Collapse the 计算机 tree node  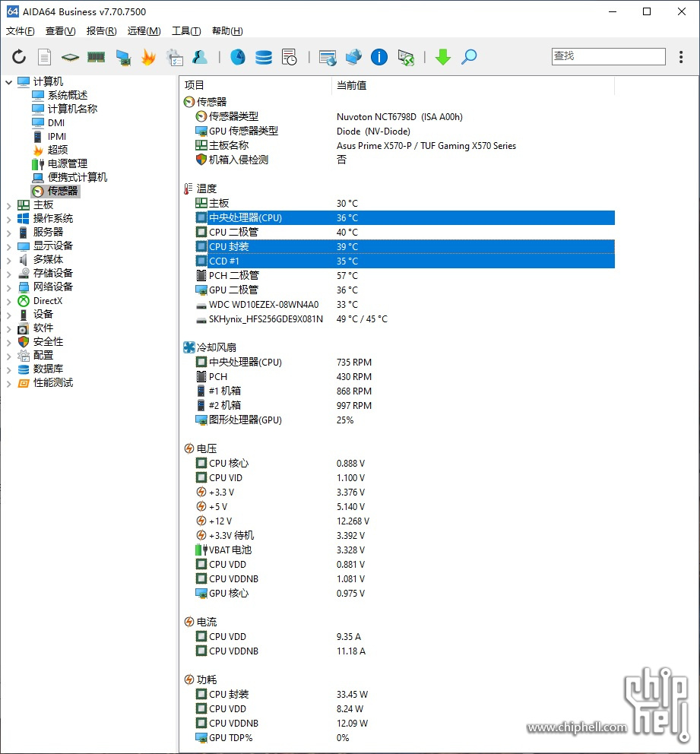tap(8, 82)
